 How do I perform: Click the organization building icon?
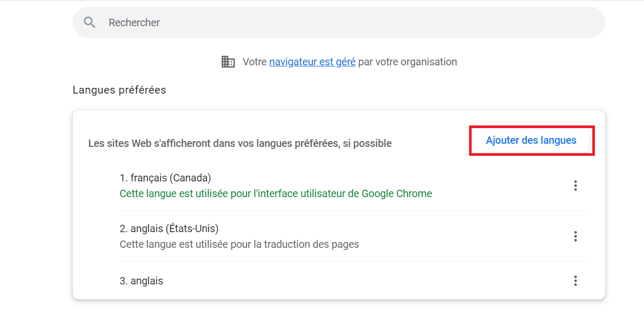click(228, 62)
